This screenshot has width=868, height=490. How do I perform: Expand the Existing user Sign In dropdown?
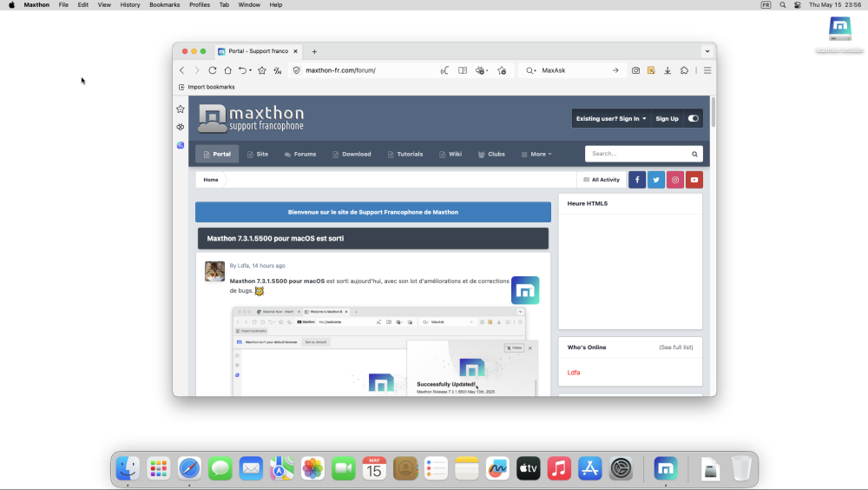(x=611, y=119)
